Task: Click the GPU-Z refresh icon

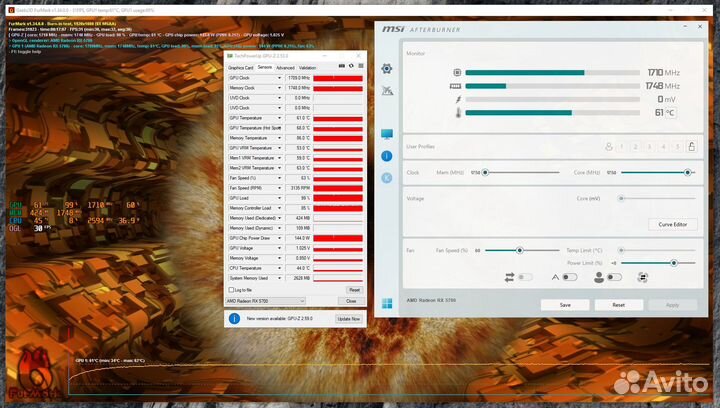Action: pyautogui.click(x=351, y=66)
